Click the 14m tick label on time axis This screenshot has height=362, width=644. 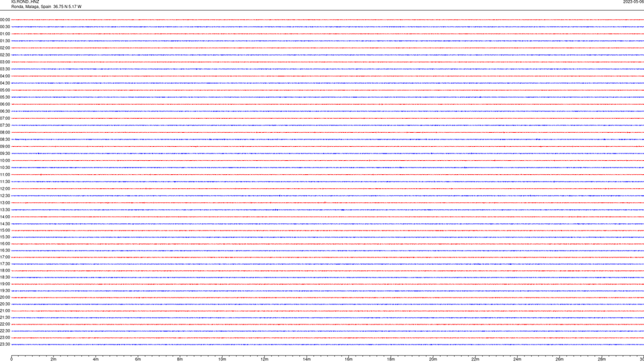coord(307,359)
